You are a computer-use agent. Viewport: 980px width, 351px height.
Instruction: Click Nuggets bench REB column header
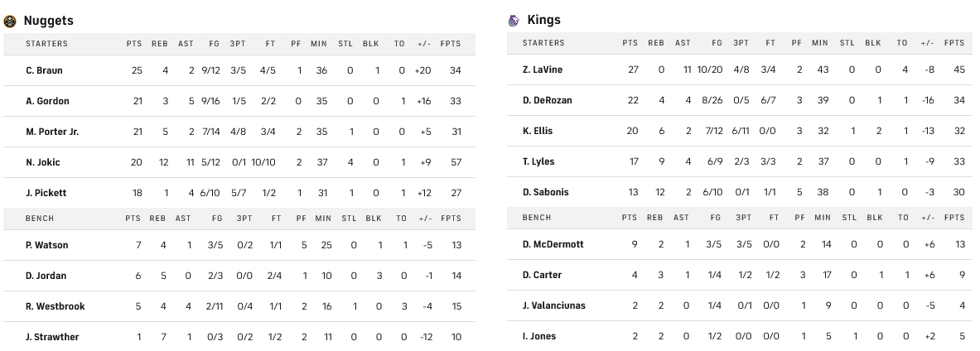159,219
